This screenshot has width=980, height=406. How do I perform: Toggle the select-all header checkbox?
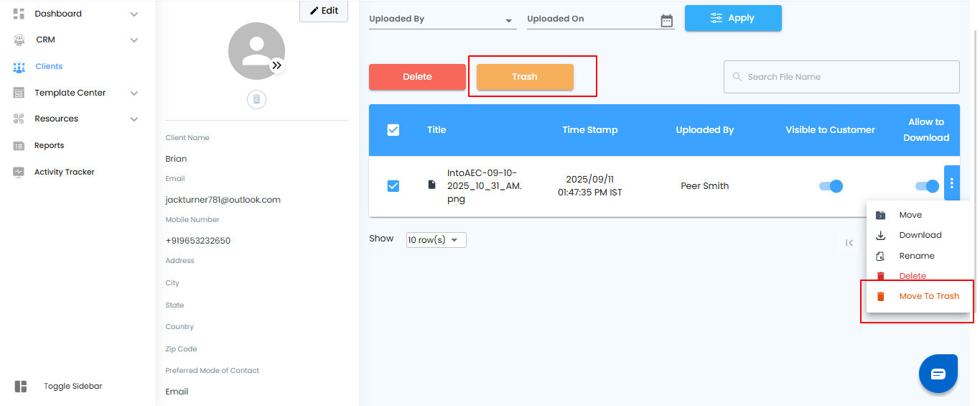point(393,130)
